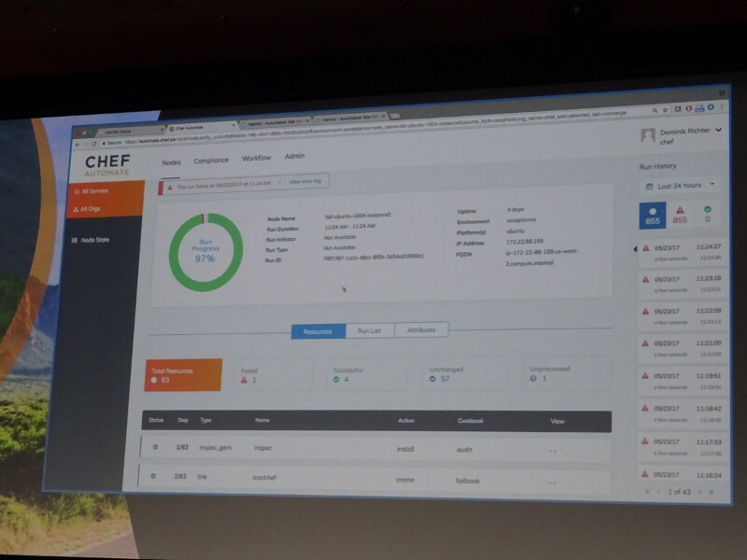Open the Last 24 hours dropdown
This screenshot has width=747, height=560.
point(682,185)
